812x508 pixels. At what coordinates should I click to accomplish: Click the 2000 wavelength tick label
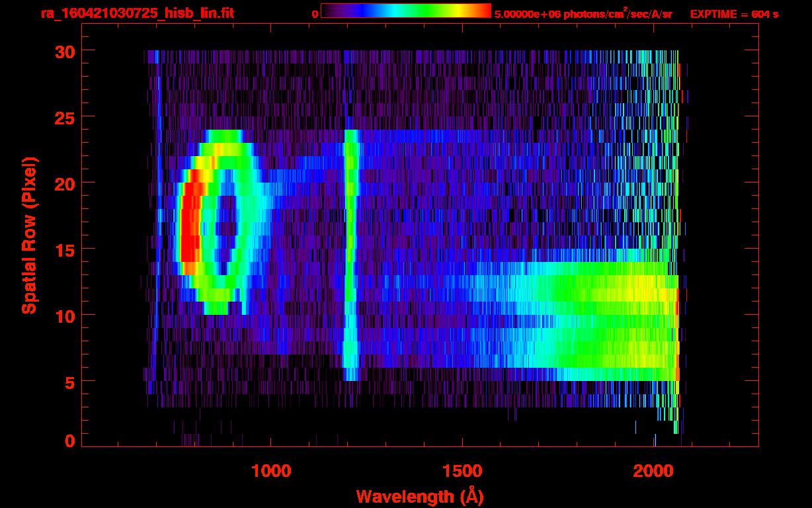pos(653,471)
